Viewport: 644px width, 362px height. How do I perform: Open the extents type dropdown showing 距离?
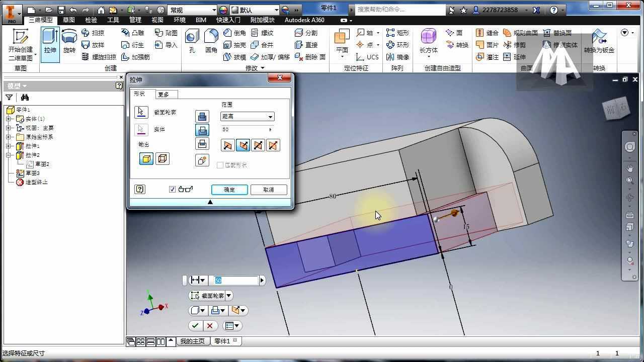pyautogui.click(x=270, y=117)
